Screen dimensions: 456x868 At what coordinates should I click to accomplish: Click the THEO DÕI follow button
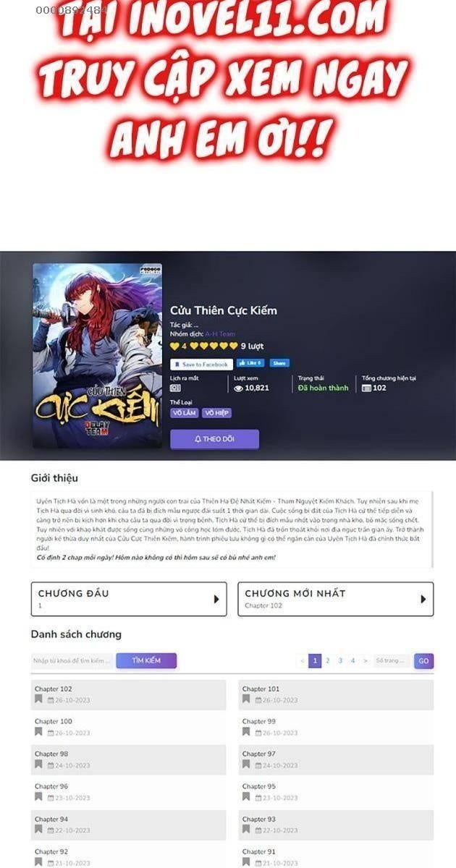pyautogui.click(x=214, y=439)
